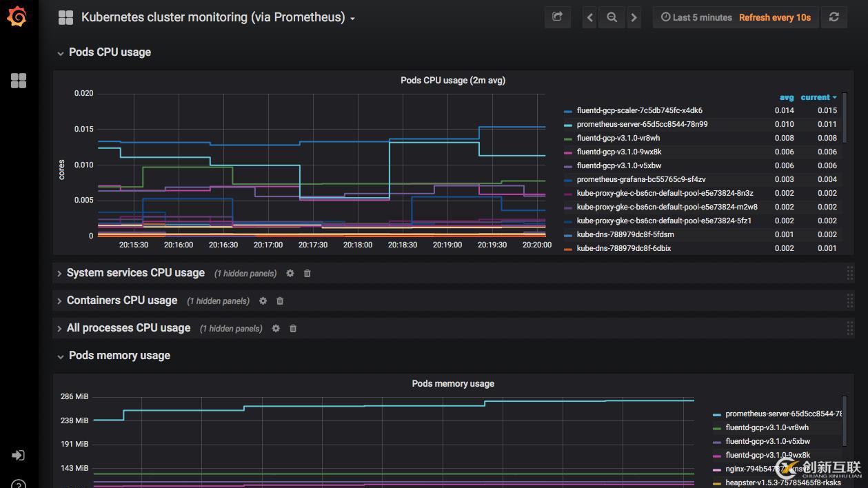Delete the Containers CPU usage row
The image size is (868, 488).
pyautogui.click(x=280, y=301)
